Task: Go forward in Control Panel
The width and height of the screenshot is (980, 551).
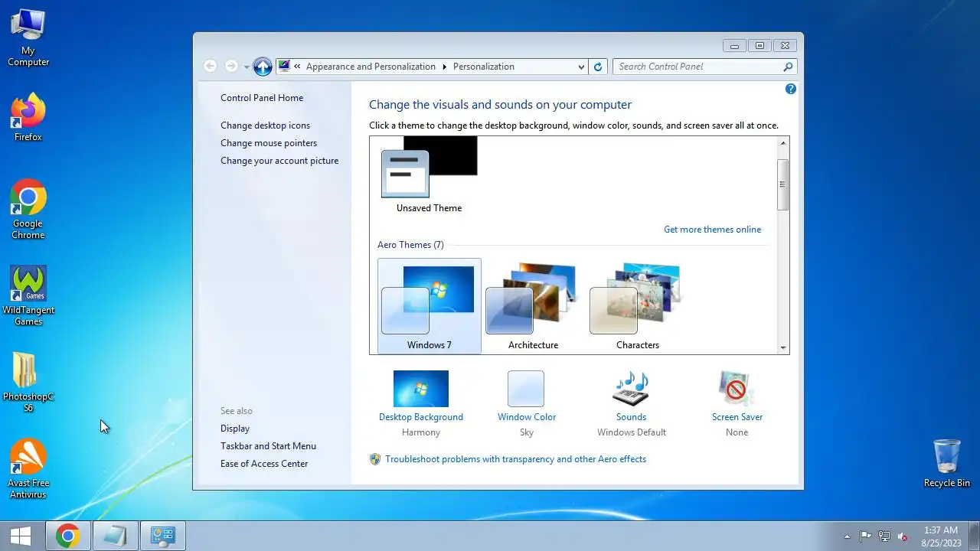Action: tap(231, 67)
